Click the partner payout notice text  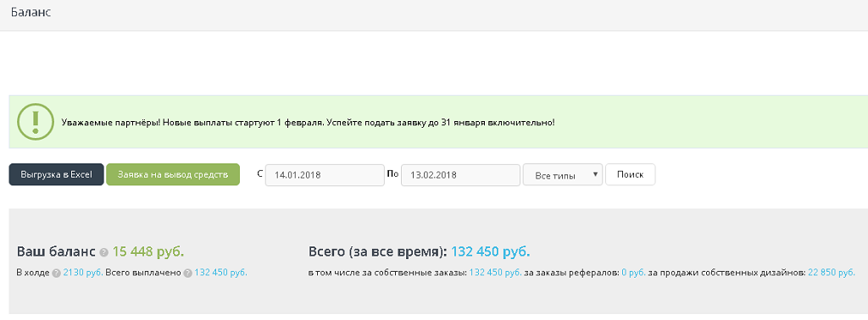click(x=308, y=122)
